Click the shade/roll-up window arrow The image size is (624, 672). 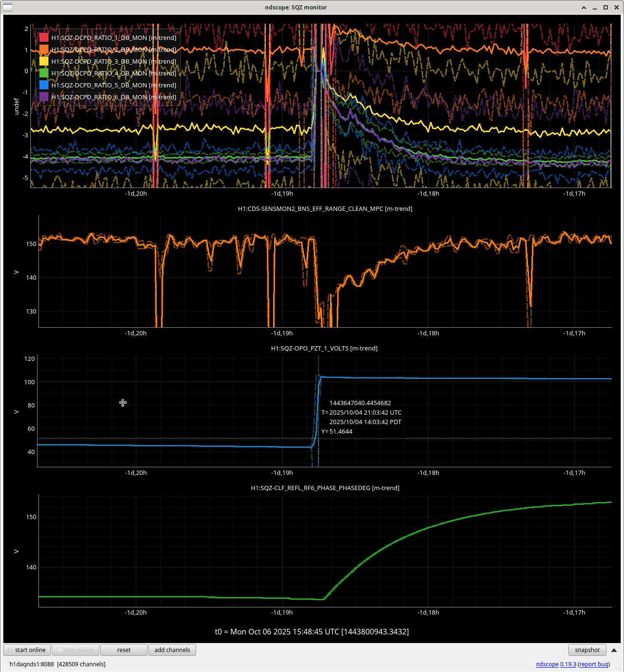click(584, 8)
